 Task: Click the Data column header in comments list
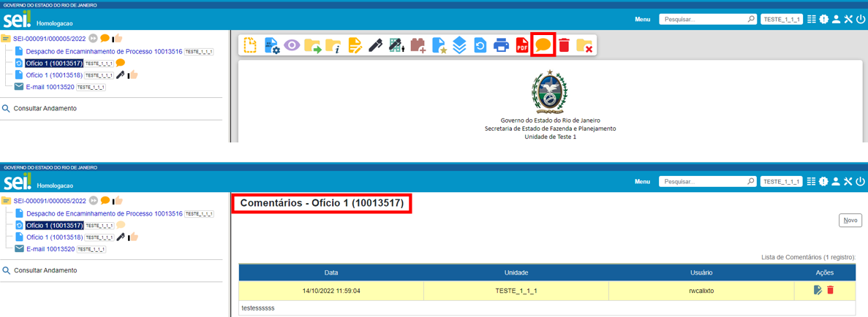(331, 272)
